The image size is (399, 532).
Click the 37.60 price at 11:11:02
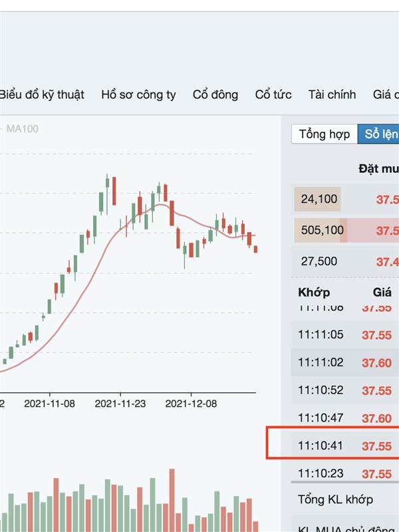tap(376, 362)
